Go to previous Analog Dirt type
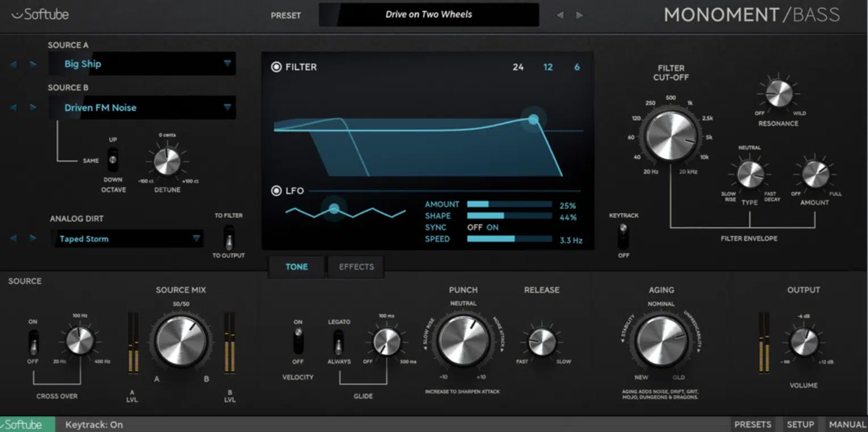 coord(13,239)
